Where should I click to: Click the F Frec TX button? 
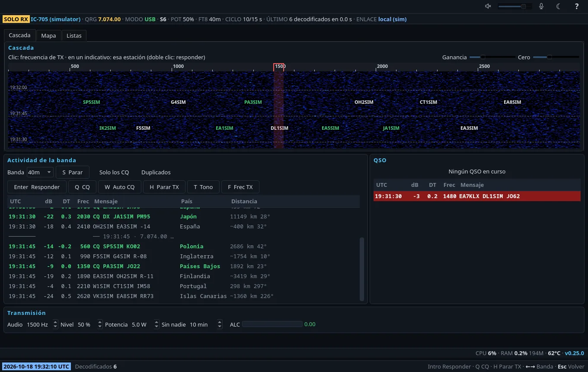240,187
